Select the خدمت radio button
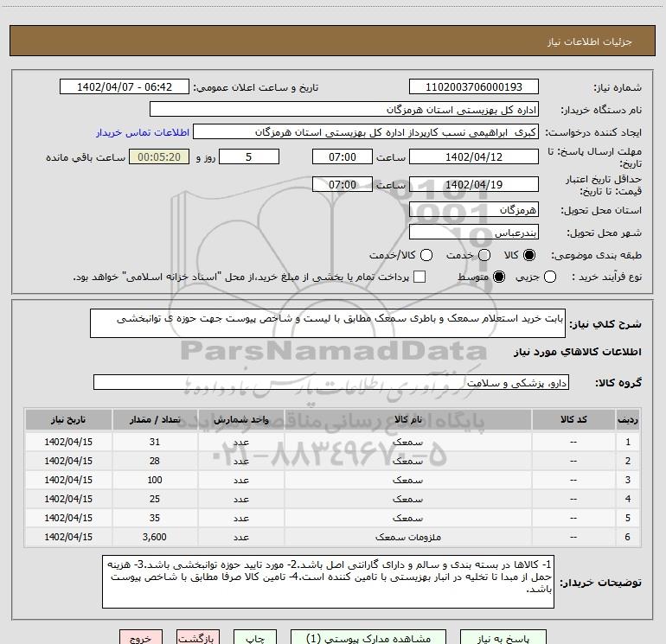666x644 pixels. [484, 255]
